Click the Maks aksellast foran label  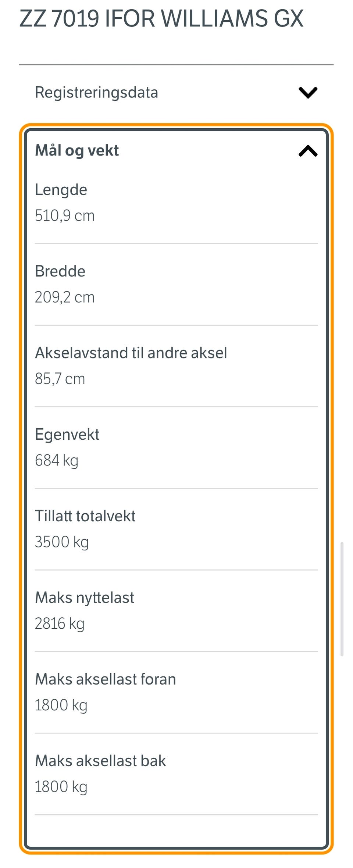click(106, 679)
